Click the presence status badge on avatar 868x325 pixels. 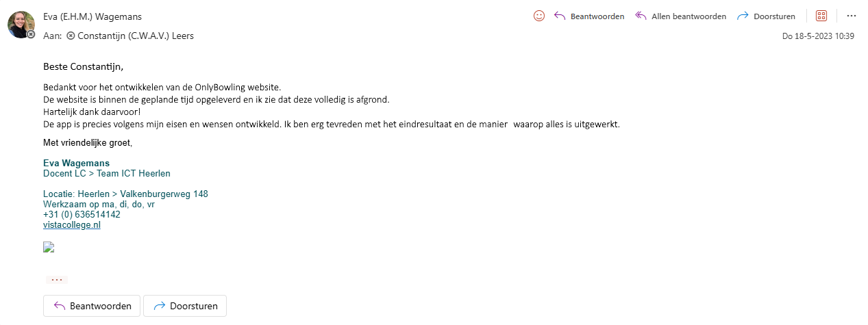(x=31, y=34)
